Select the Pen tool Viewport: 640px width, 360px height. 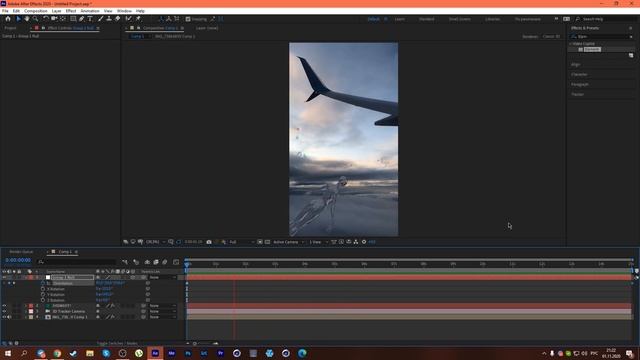[x=82, y=19]
